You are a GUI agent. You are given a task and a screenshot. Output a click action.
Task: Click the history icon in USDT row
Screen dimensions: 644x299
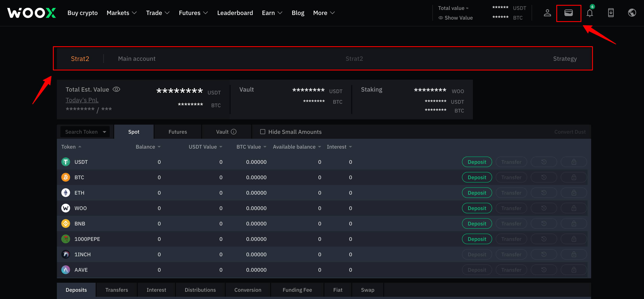pyautogui.click(x=544, y=162)
